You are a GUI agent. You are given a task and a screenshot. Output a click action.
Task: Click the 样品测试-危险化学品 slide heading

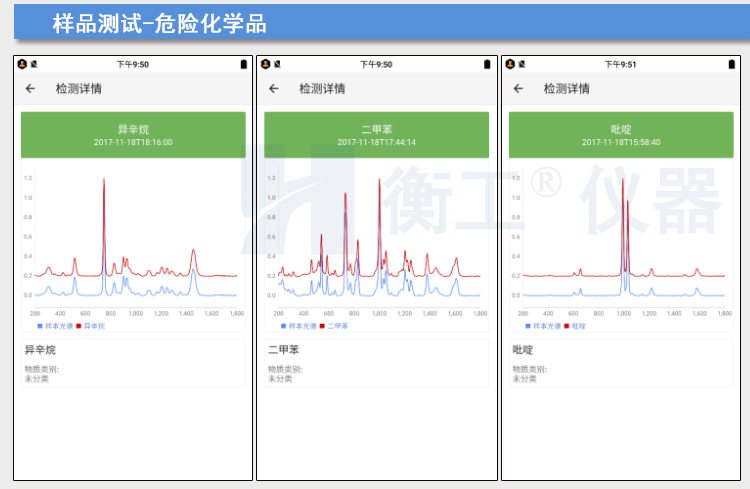(x=160, y=24)
